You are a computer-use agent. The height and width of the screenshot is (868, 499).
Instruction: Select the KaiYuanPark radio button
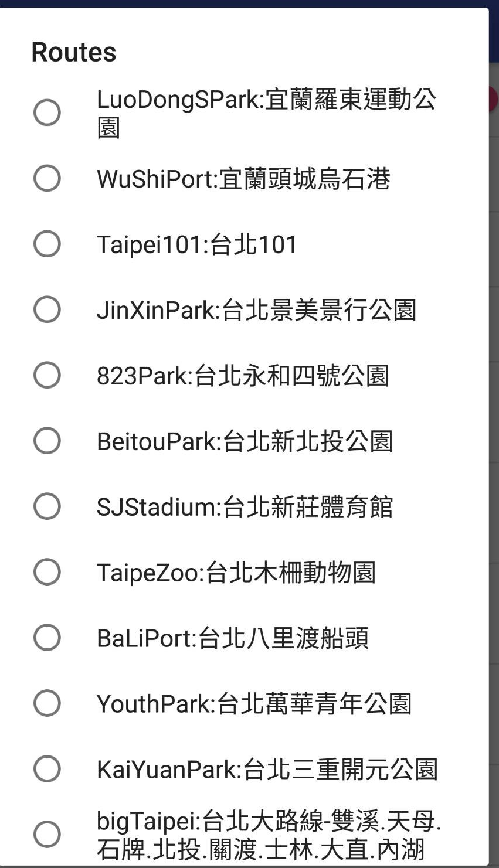point(47,769)
